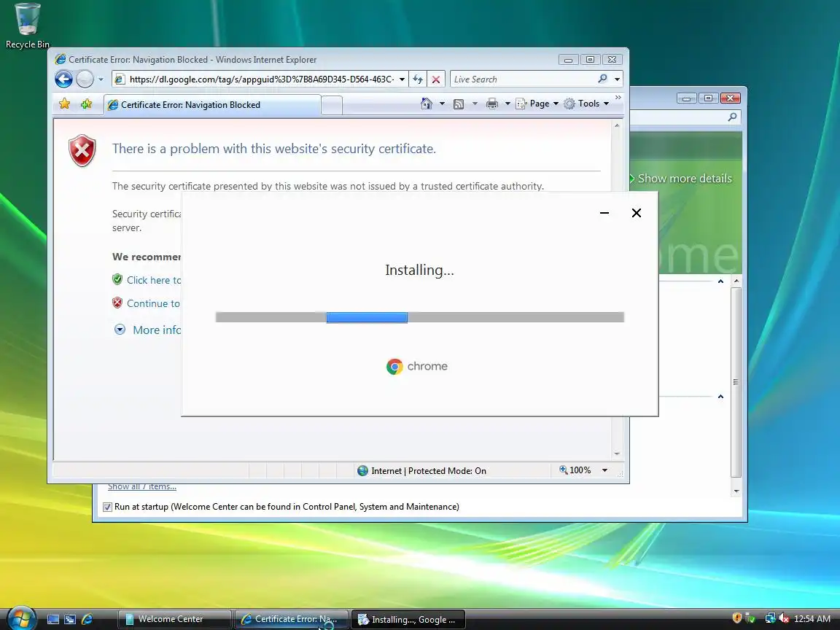Open the search provider options dropdown
Image resolution: width=840 pixels, height=630 pixels.
[617, 79]
